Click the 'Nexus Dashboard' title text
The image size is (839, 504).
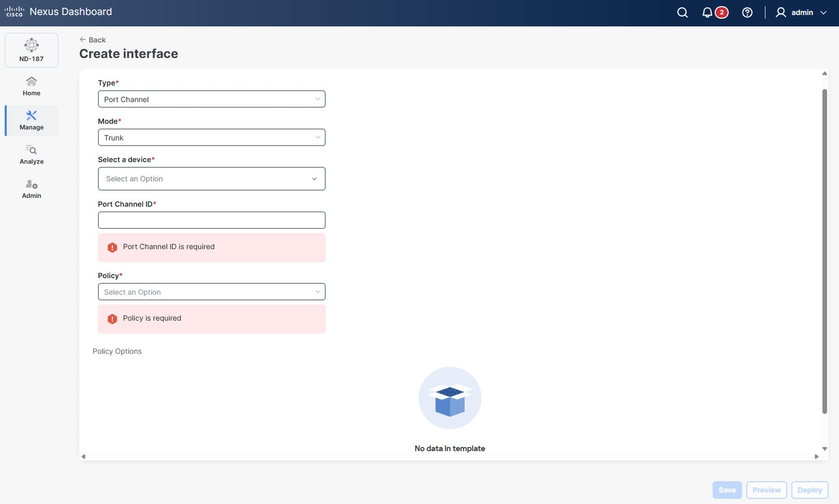(x=71, y=12)
